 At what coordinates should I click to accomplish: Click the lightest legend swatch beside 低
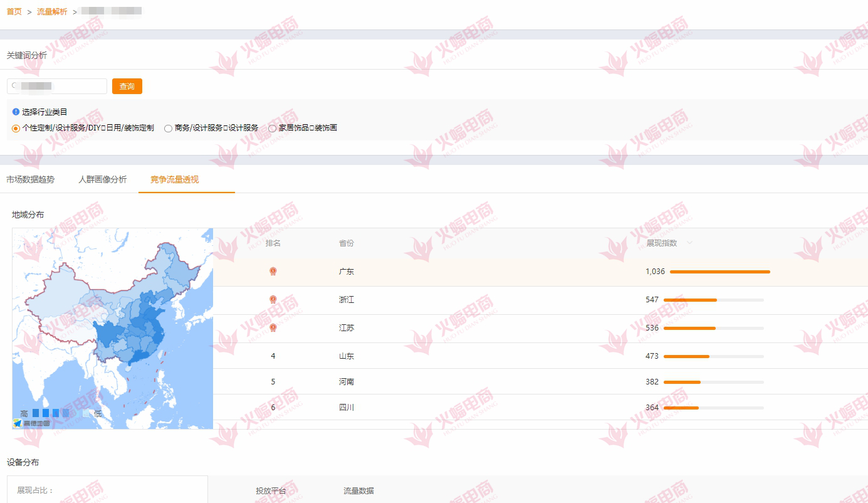pyautogui.click(x=86, y=413)
